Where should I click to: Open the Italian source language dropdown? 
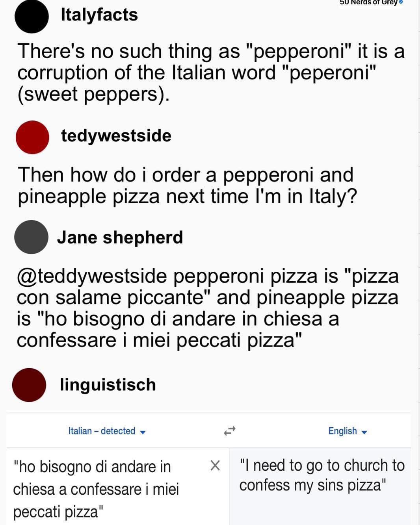[106, 431]
